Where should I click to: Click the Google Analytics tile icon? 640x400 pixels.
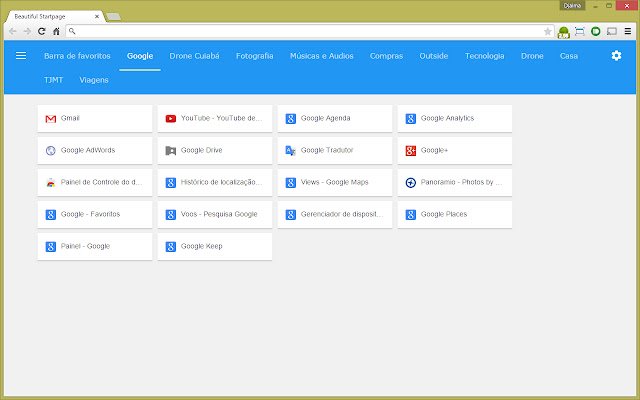[411, 119]
